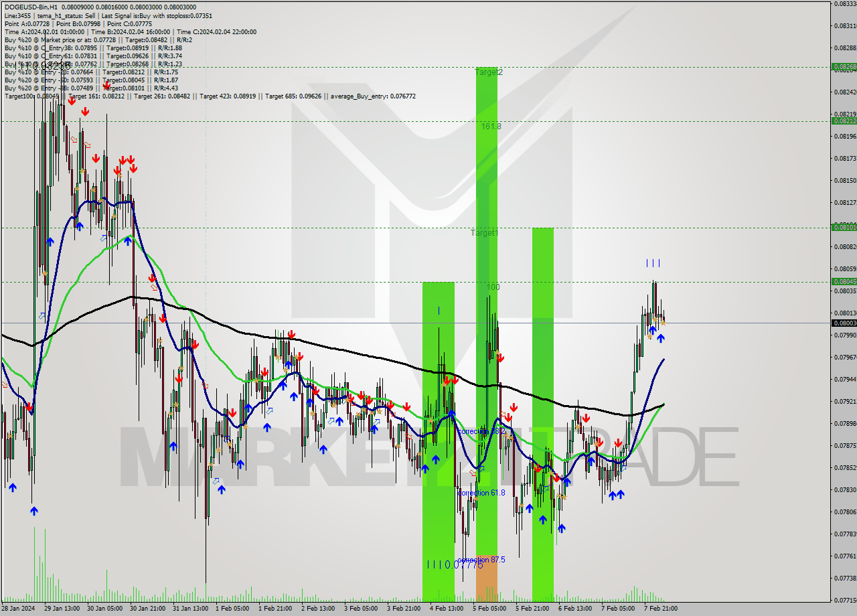
Task: Click the average_Buy_entry: 0.076772 text
Action: (x=372, y=96)
